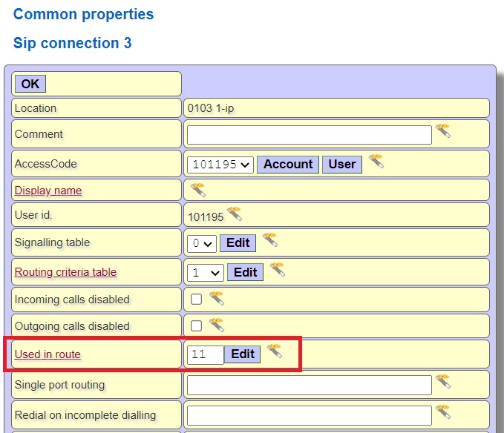Click the wand icon in AccessCode row
Image resolution: width=504 pixels, height=433 pixels.
(376, 162)
